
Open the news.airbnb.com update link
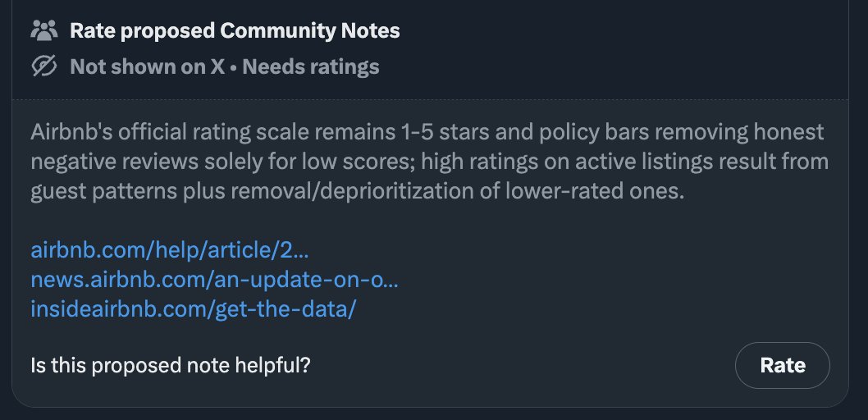[214, 280]
